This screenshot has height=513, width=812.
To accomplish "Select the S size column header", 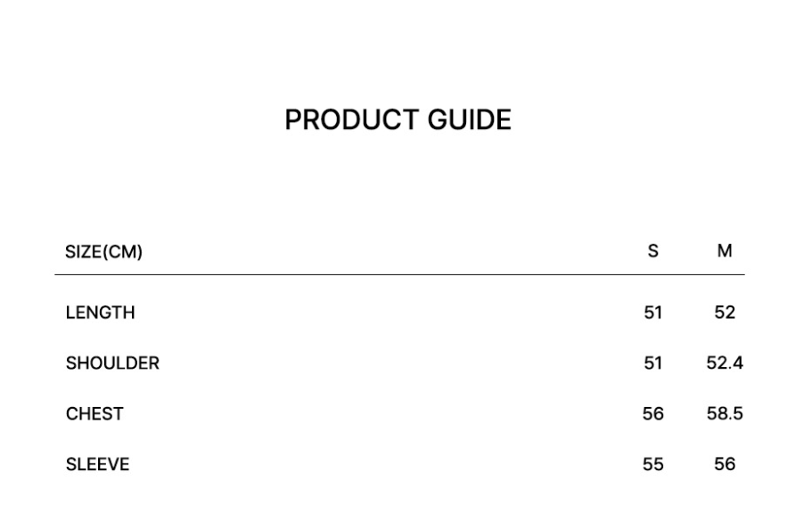I will [653, 251].
